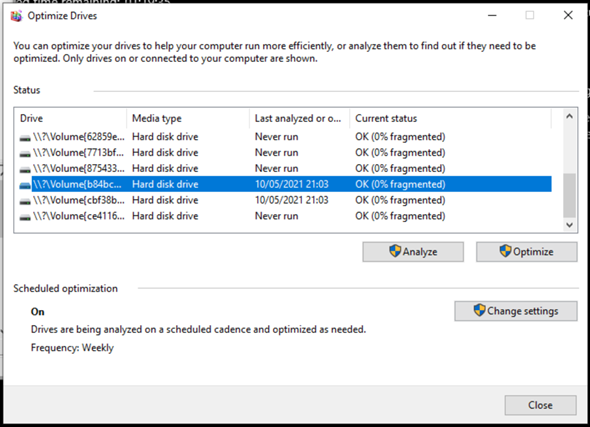This screenshot has width=590, height=427.
Task: Click the drive list scrollbar thumb
Action: [569, 195]
